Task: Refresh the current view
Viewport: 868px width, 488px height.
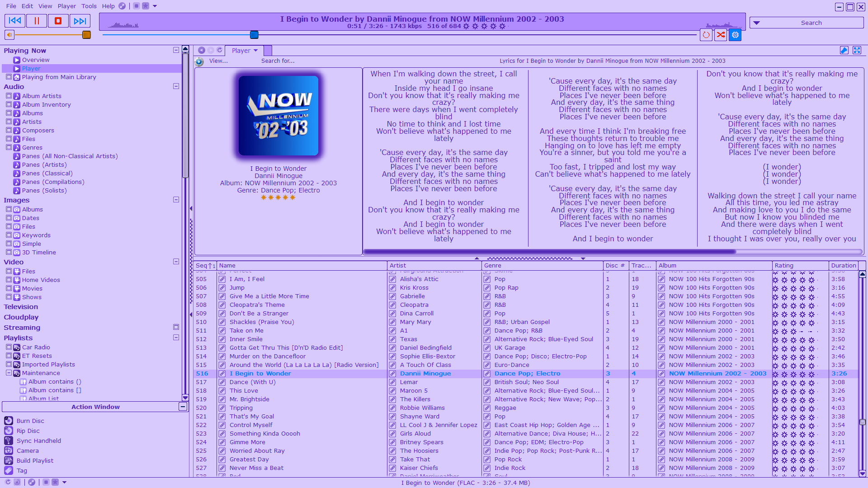Action: (x=220, y=50)
